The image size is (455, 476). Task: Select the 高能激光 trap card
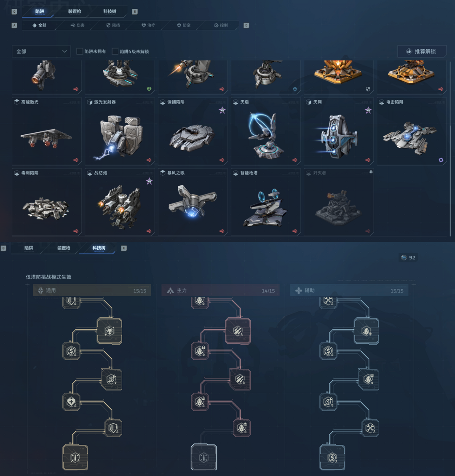[47, 131]
